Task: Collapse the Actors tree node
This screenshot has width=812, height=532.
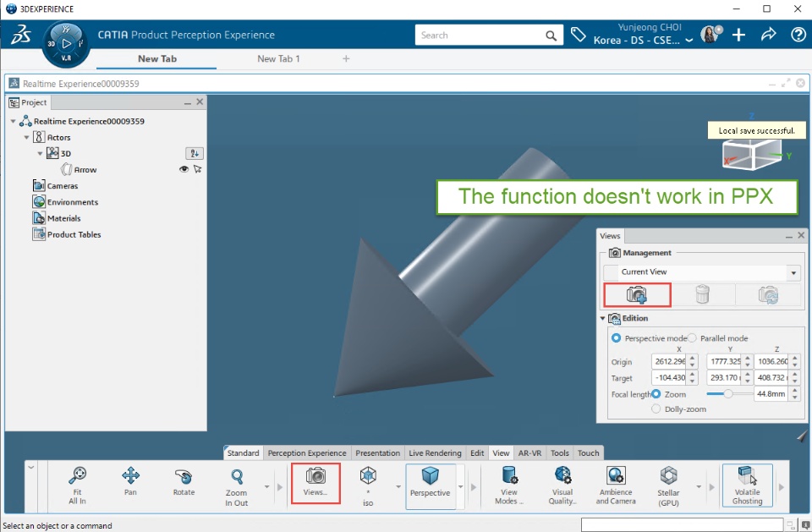Action: [26, 137]
